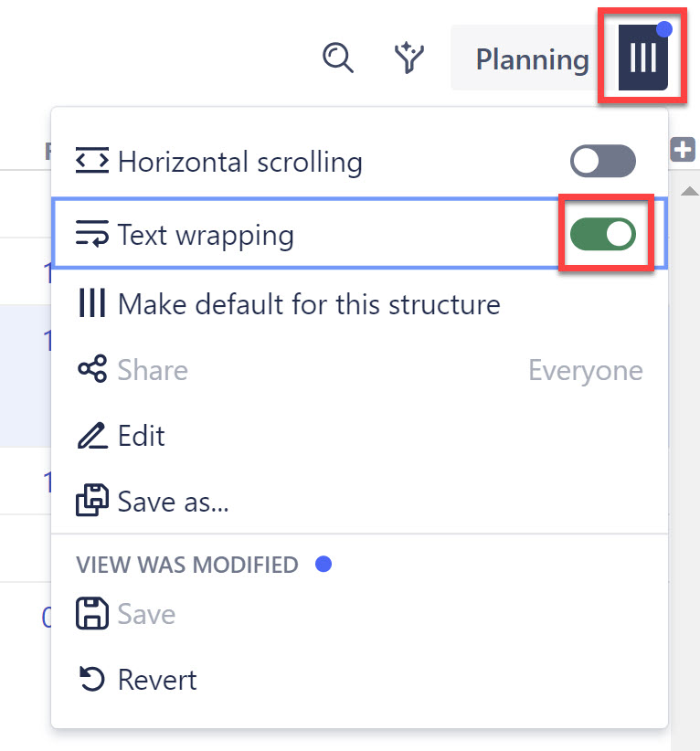Click the add column plus icon

tap(682, 150)
